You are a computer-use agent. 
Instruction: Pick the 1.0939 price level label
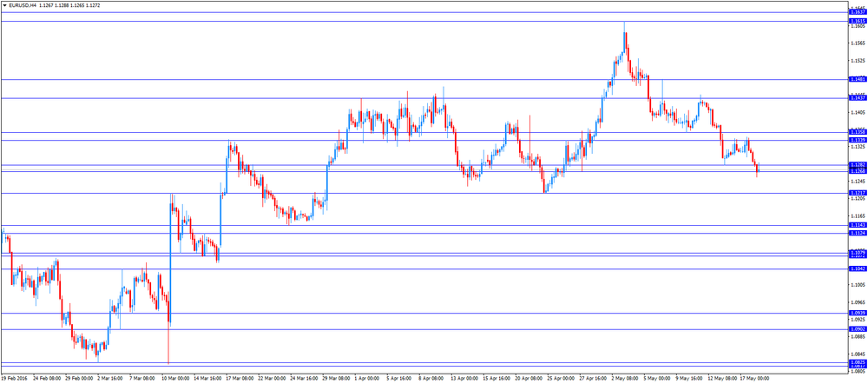858,313
